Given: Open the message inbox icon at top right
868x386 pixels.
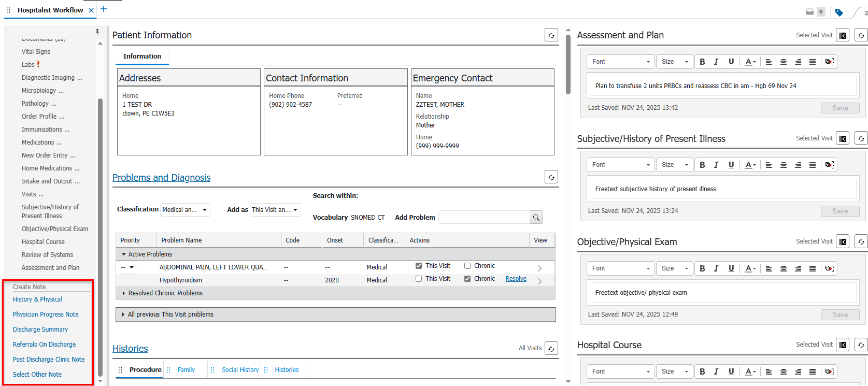Looking at the screenshot, I should 809,12.
